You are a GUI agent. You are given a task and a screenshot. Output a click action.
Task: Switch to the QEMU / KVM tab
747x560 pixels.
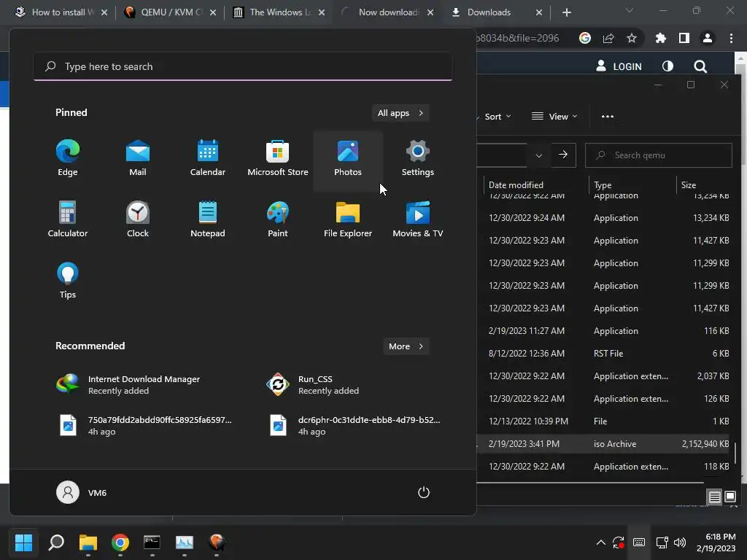(169, 12)
